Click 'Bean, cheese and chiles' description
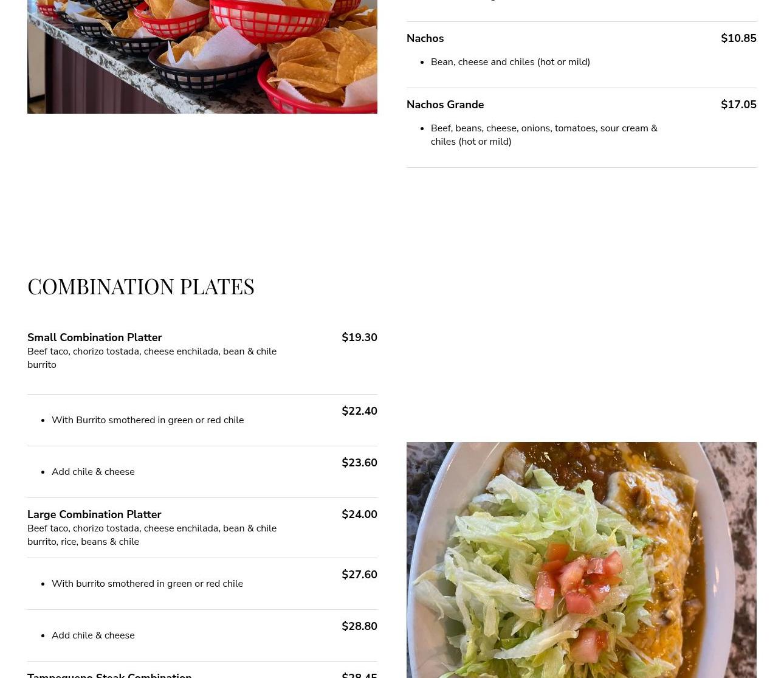Screen dimensions: 784x678 click(511, 62)
